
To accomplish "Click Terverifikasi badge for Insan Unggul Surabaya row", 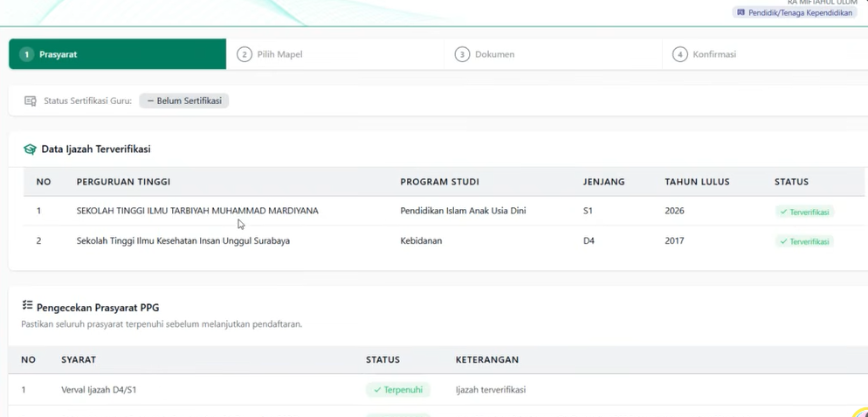I will 804,242.
